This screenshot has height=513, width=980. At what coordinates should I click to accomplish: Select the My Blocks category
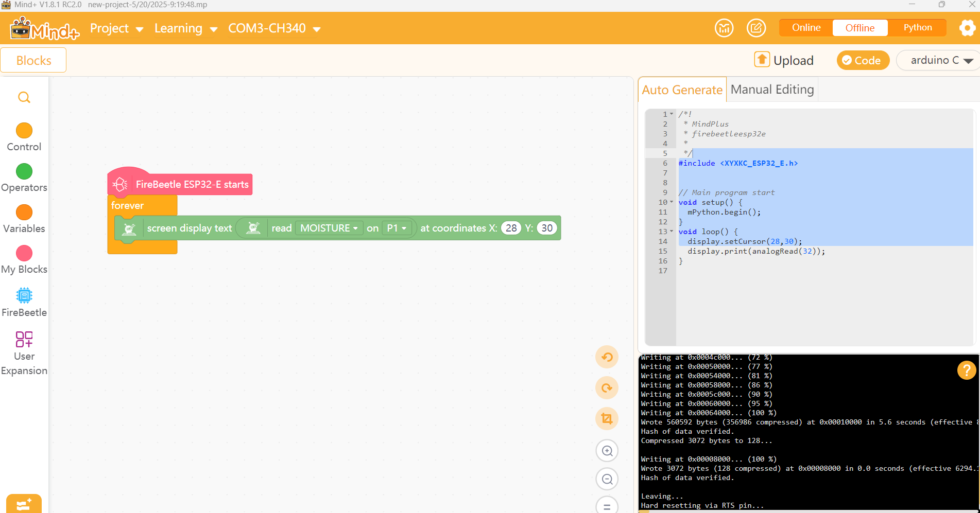tap(24, 260)
